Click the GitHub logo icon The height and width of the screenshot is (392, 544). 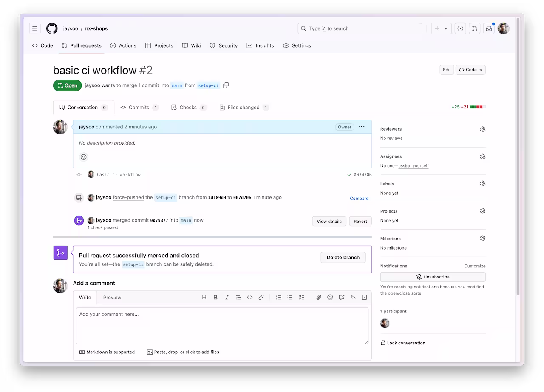tap(52, 28)
